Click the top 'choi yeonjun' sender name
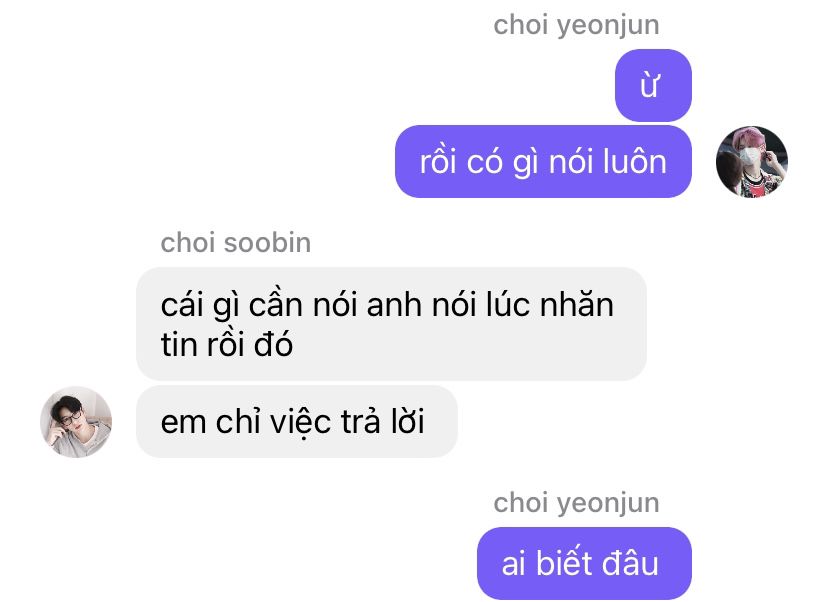This screenshot has height=602, width=828. [x=576, y=26]
